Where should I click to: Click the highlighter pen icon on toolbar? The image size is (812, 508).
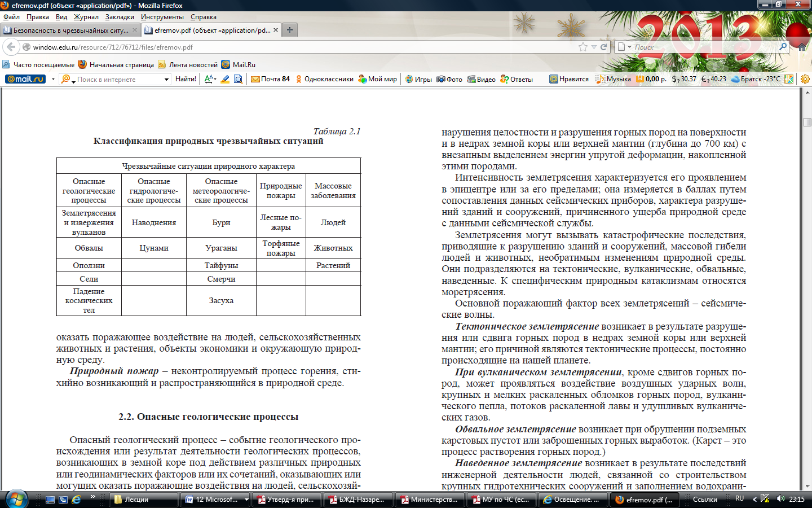(225, 79)
